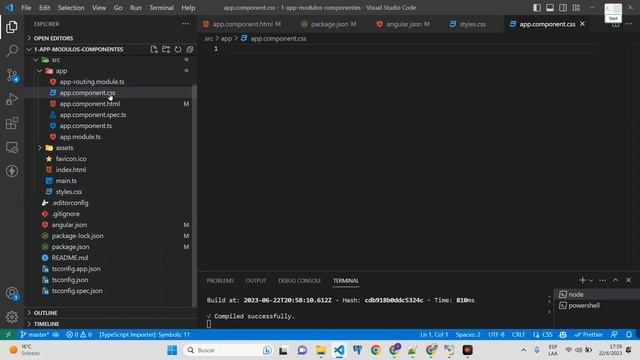Switch to styles.css editor tab
This screenshot has height=360, width=640.
[469, 24]
